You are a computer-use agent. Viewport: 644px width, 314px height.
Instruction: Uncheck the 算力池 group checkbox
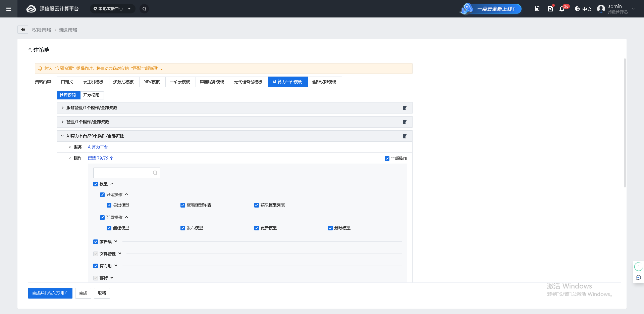pyautogui.click(x=96, y=266)
